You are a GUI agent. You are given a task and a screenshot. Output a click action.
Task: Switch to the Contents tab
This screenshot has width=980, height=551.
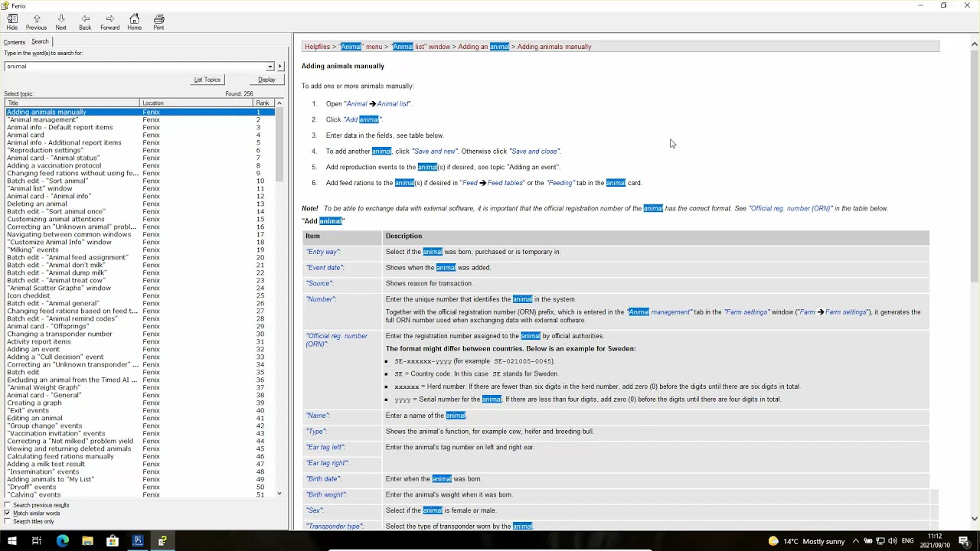click(x=15, y=42)
